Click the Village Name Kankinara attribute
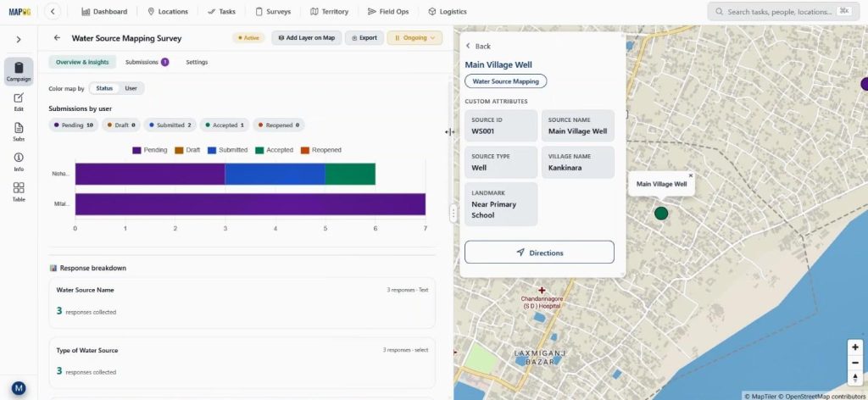The width and height of the screenshot is (868, 400). click(578, 162)
